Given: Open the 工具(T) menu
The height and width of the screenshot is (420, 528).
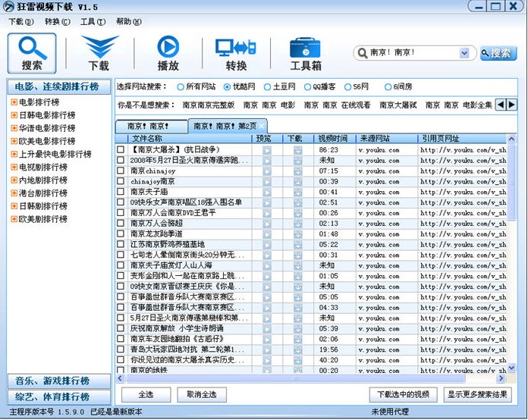Looking at the screenshot, I should [x=93, y=22].
